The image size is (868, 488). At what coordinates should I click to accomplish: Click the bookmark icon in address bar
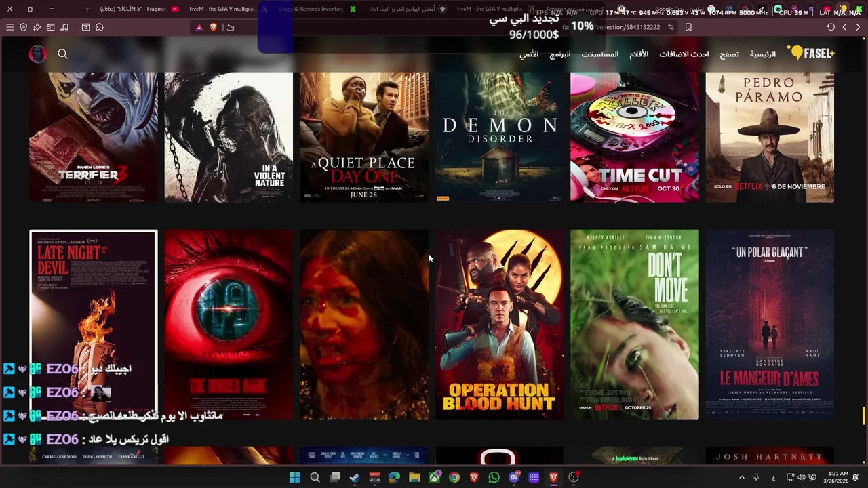(x=688, y=27)
